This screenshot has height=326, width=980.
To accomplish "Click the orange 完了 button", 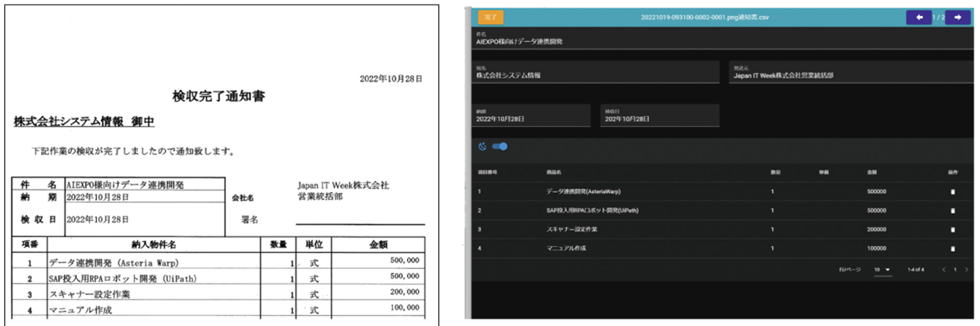I will [490, 17].
